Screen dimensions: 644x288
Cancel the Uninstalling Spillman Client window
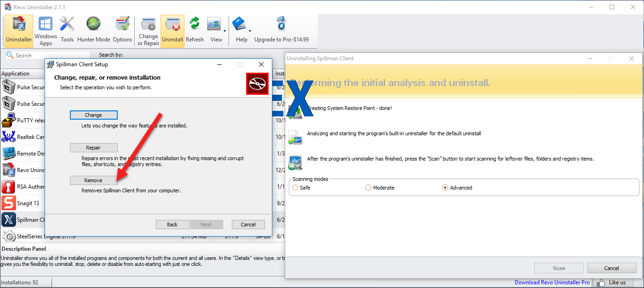coord(611,268)
